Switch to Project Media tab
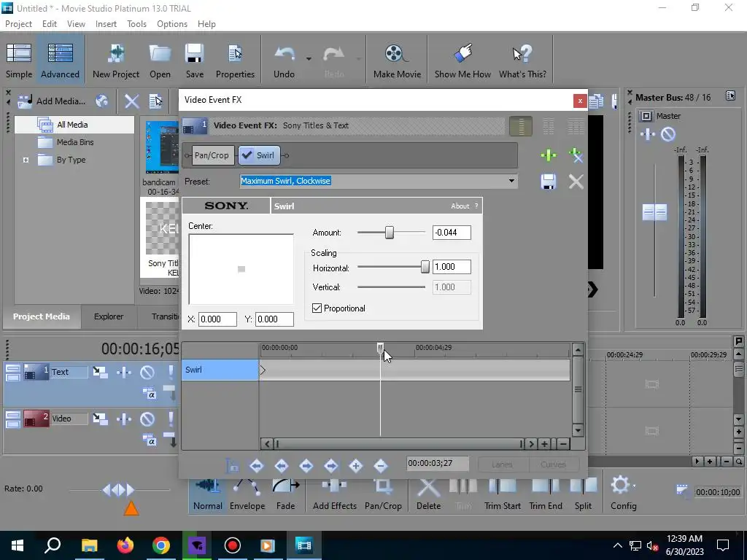Viewport: 747px width, 560px height. pyautogui.click(x=42, y=316)
